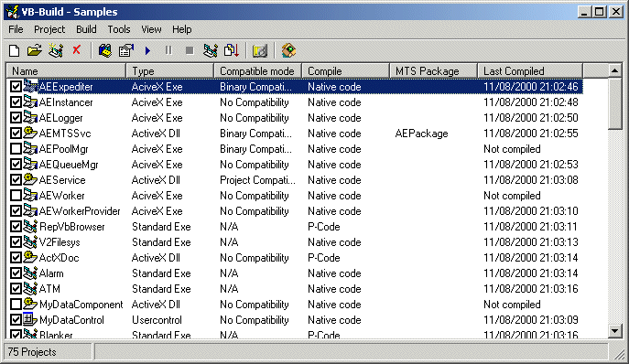629x364 pixels.
Task: Click the 75 Projects status bar text
Action: (32, 352)
